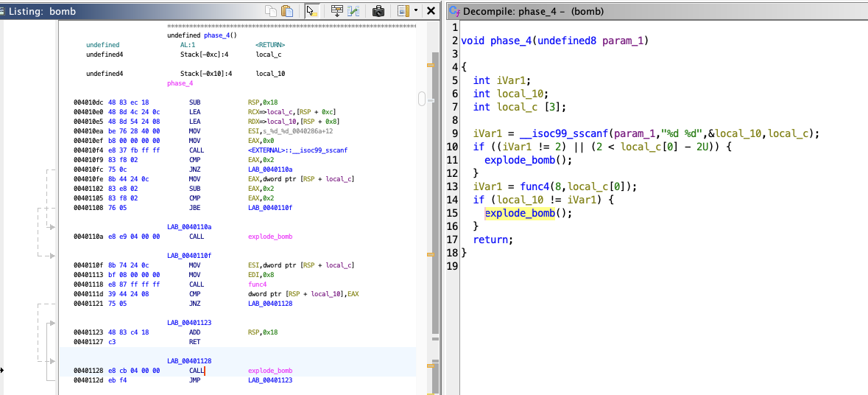Image resolution: width=868 pixels, height=395 pixels.
Task: Click the Decompile panel Cf icon
Action: pyautogui.click(x=454, y=12)
